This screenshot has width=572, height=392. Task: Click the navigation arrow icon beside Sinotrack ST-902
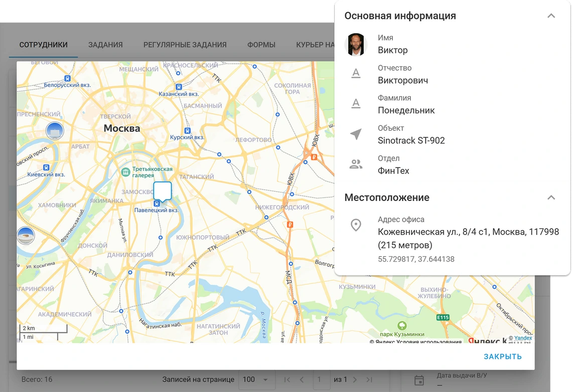coord(356,134)
